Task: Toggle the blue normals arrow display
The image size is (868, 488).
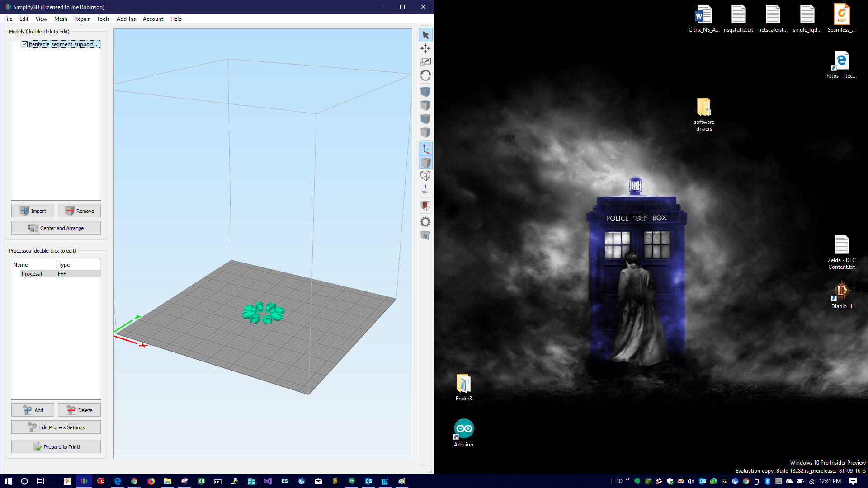Action: point(425,189)
